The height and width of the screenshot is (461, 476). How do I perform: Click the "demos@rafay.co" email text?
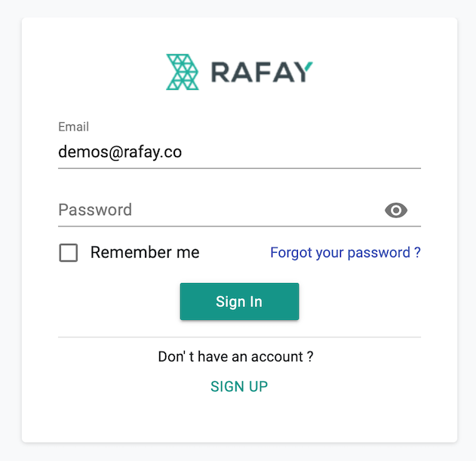[x=120, y=152]
